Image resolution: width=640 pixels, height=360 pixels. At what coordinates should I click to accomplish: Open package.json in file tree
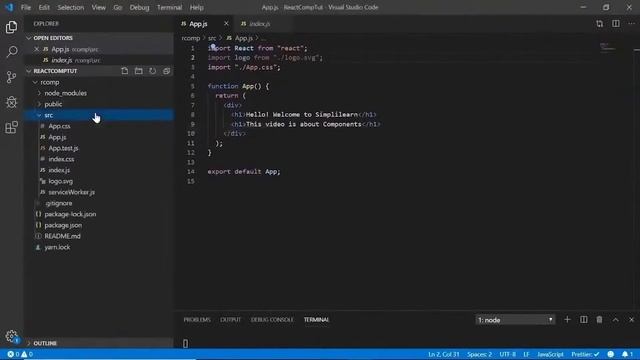pyautogui.click(x=63, y=225)
